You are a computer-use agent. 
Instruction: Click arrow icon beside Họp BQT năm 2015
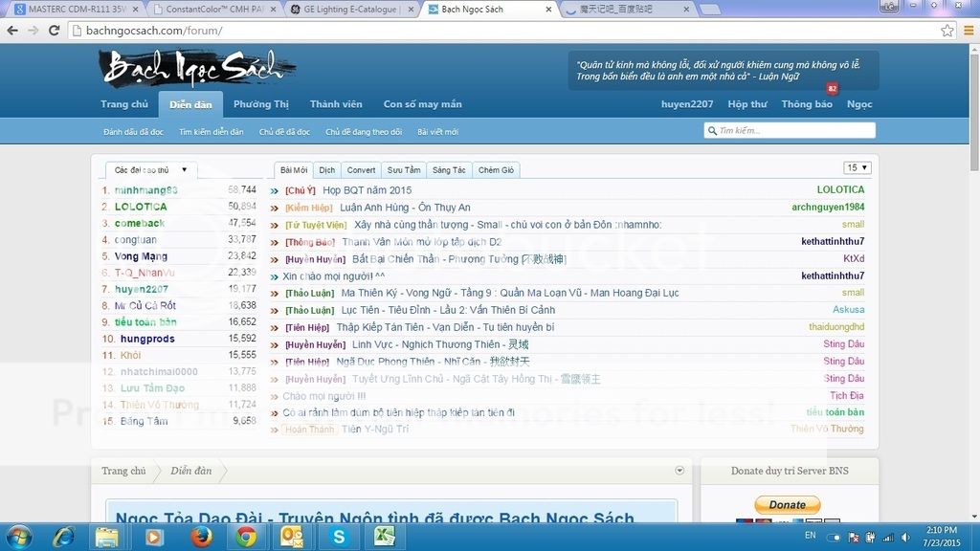275,190
